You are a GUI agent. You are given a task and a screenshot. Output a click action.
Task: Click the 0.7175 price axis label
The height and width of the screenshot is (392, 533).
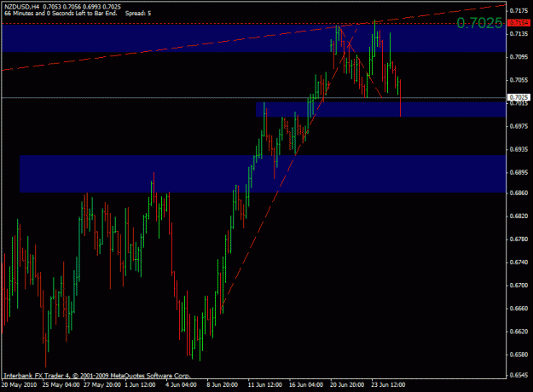(519, 11)
